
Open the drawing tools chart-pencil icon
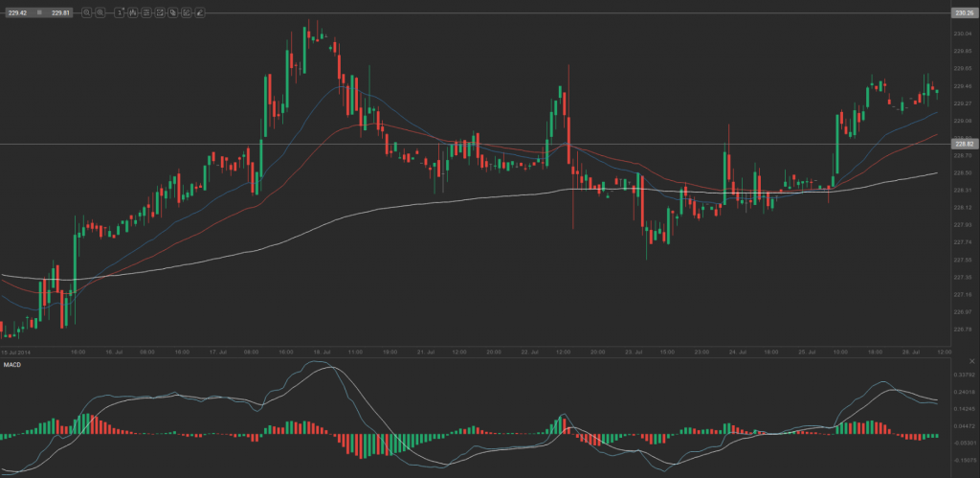(186, 12)
